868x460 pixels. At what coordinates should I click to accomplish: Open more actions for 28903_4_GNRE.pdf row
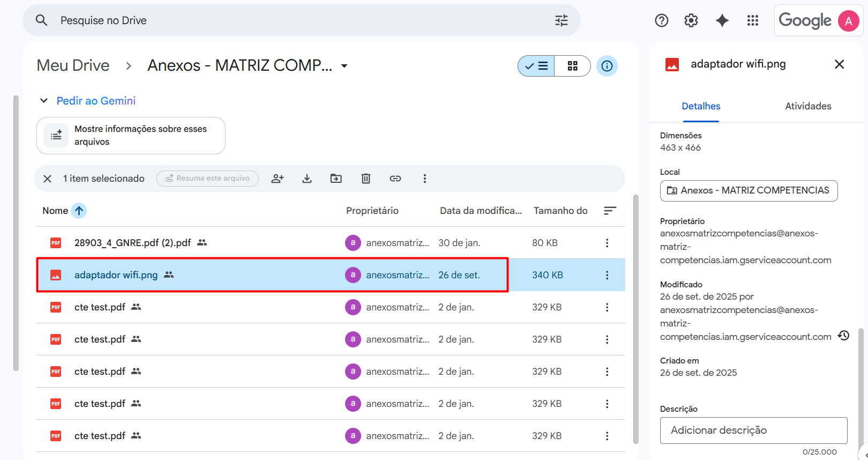point(607,243)
